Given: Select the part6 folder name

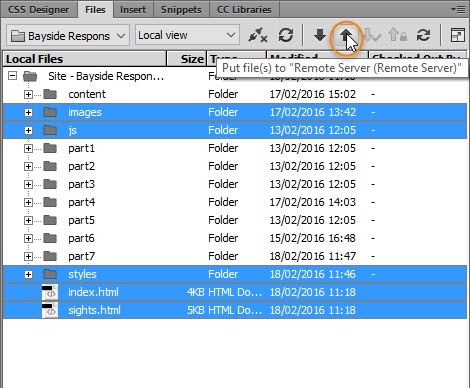Looking at the screenshot, I should click(82, 238).
